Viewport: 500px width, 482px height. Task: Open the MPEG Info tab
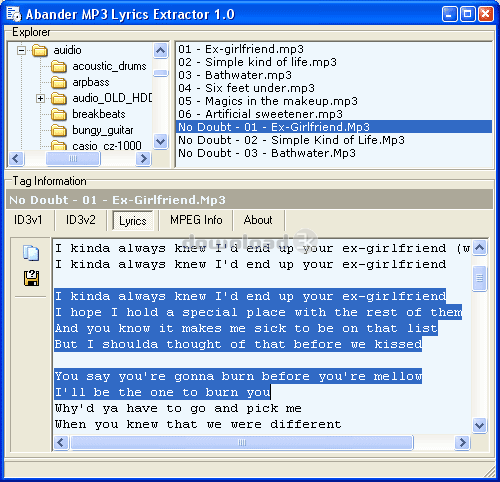click(196, 220)
